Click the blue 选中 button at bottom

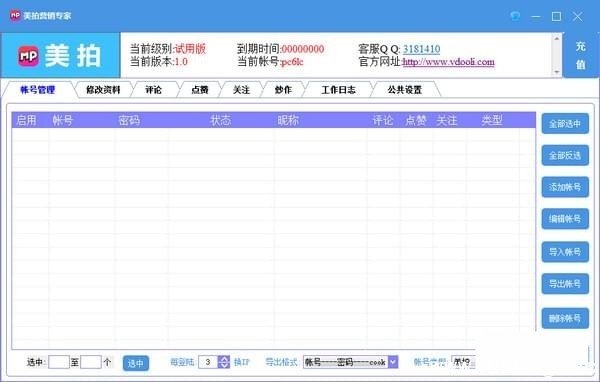(x=135, y=363)
